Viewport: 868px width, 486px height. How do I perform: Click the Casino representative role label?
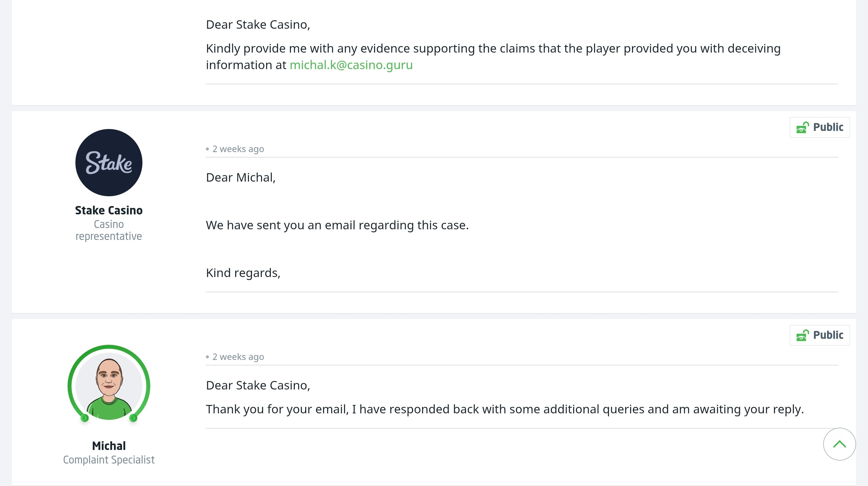pyautogui.click(x=109, y=230)
